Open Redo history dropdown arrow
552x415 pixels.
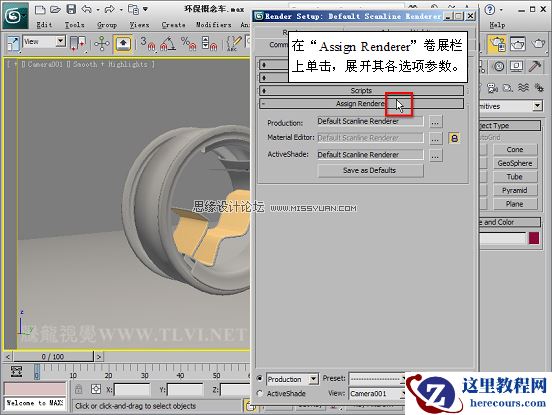click(120, 10)
